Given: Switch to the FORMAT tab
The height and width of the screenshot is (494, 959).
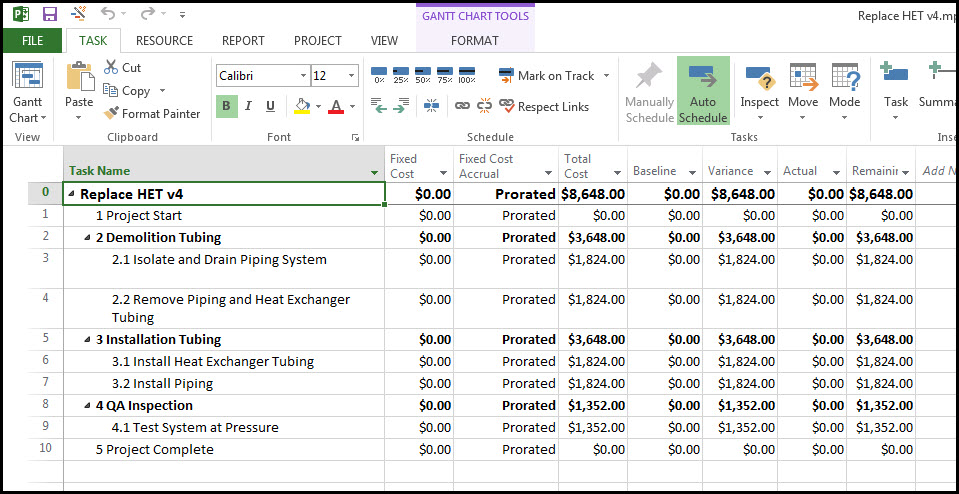Looking at the screenshot, I should [x=475, y=41].
